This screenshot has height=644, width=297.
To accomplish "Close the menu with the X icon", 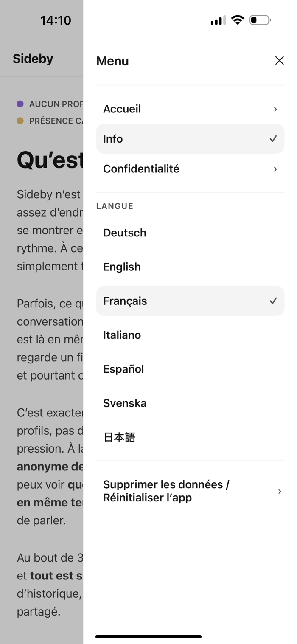I will click(279, 61).
